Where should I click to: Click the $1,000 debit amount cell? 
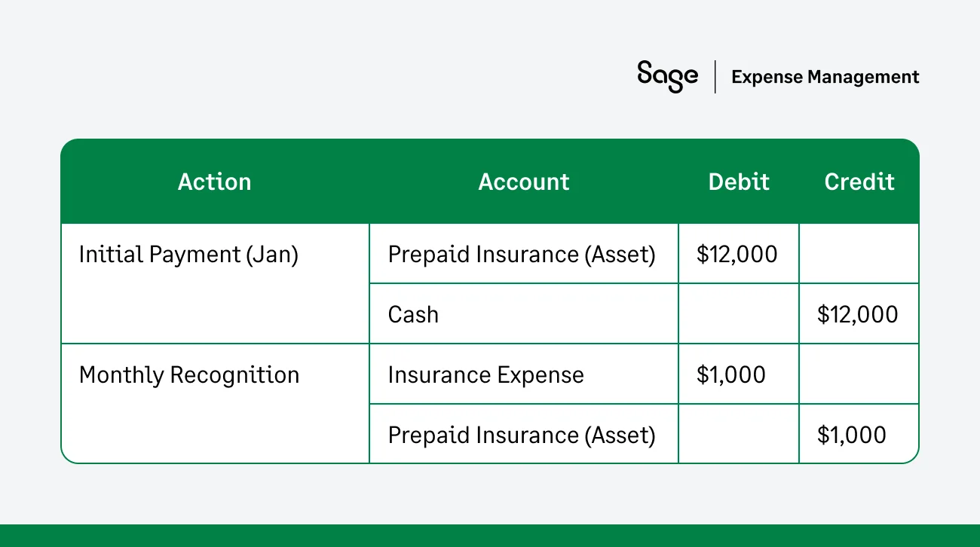pyautogui.click(x=730, y=375)
